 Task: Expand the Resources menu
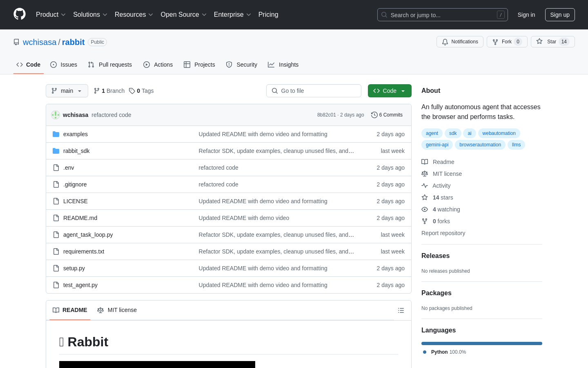[x=134, y=15]
